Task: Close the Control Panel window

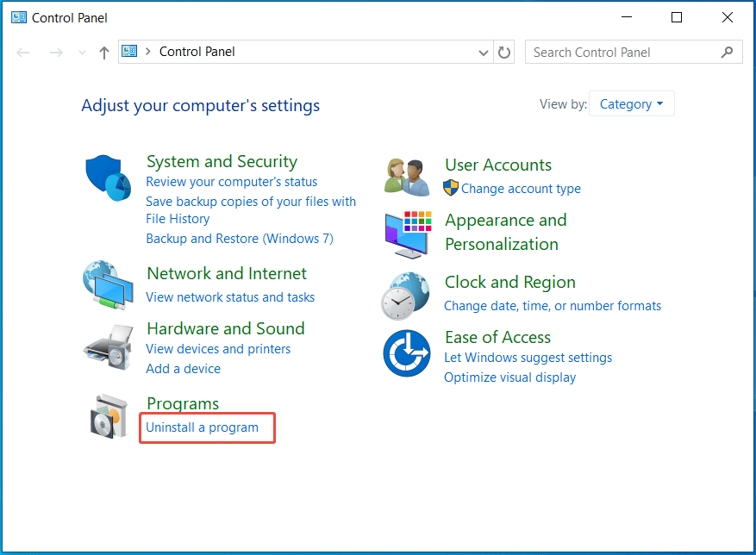Action: pyautogui.click(x=727, y=17)
